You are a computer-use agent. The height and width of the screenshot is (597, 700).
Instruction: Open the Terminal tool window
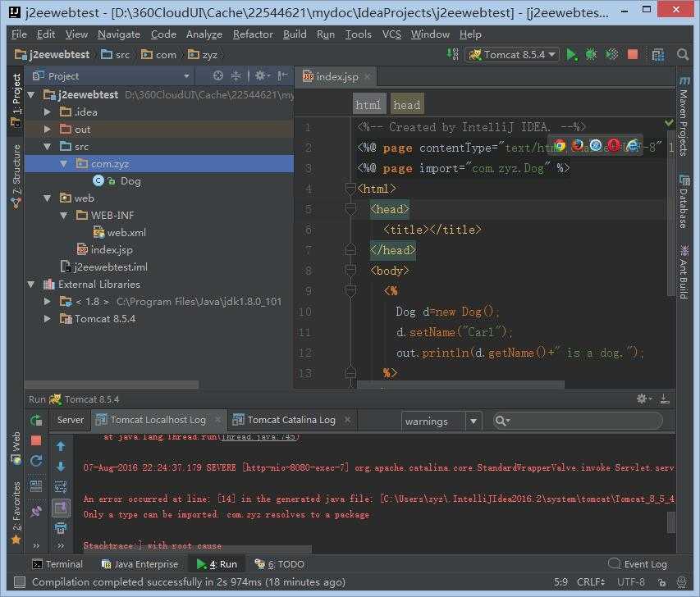point(57,564)
